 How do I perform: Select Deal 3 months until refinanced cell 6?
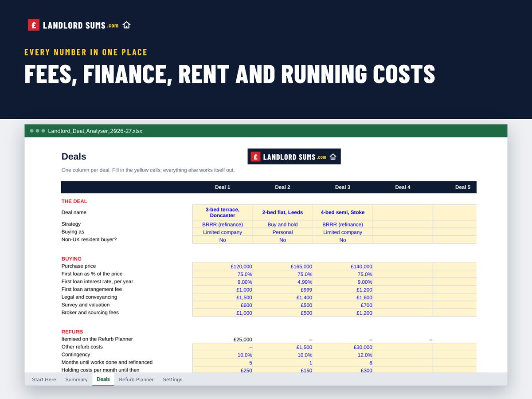tap(343, 363)
